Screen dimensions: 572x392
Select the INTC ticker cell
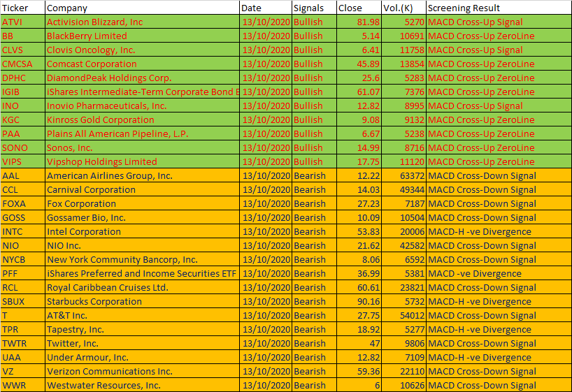(22, 231)
